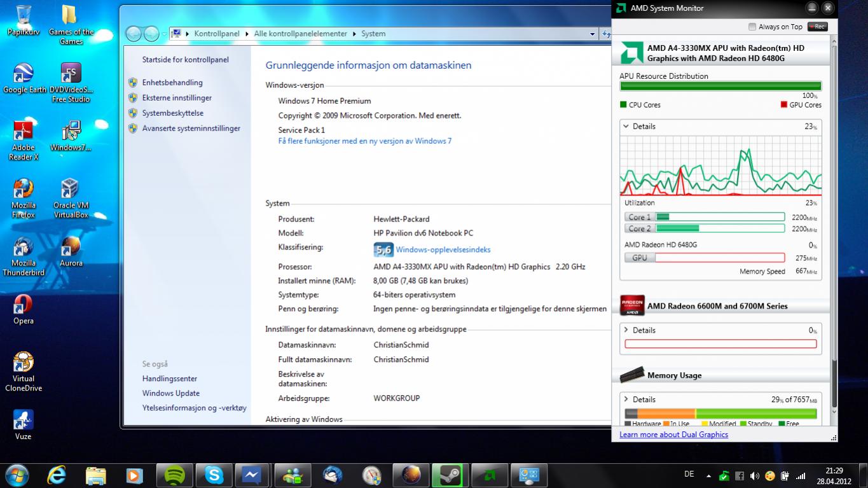
Task: Launch the Google Earth desktop shortcut
Action: [x=24, y=79]
